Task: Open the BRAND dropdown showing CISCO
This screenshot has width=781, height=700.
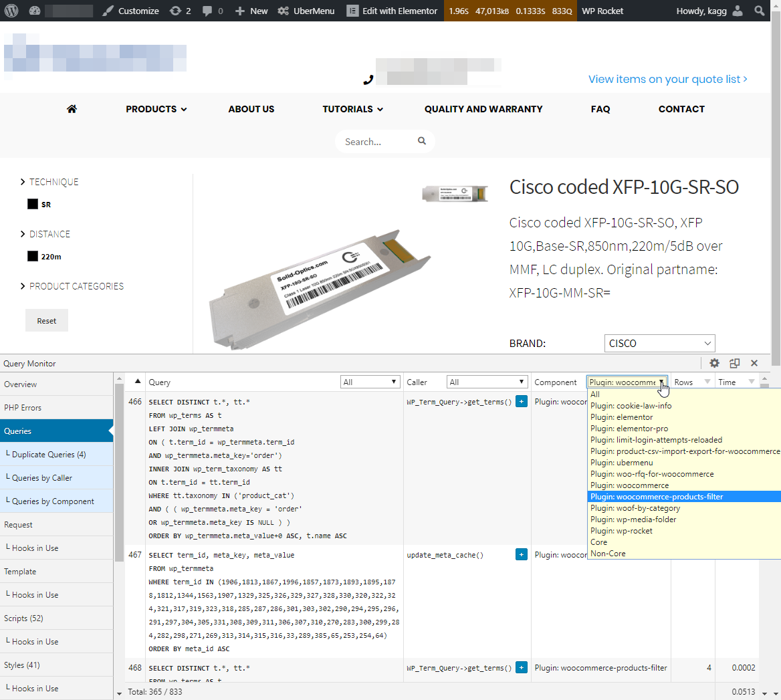Action: (x=659, y=344)
